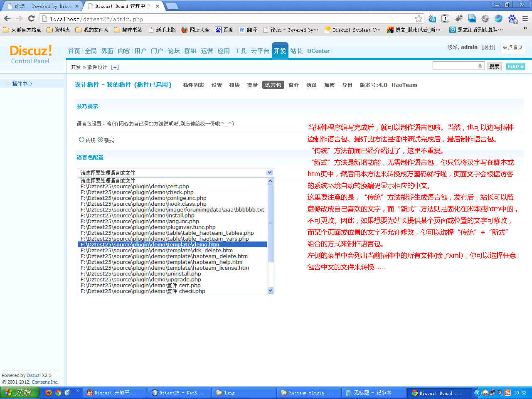The width and height of the screenshot is (532, 399).
Task: Switch to the 无标题 - 记事本 taskbar window
Action: click(x=374, y=393)
